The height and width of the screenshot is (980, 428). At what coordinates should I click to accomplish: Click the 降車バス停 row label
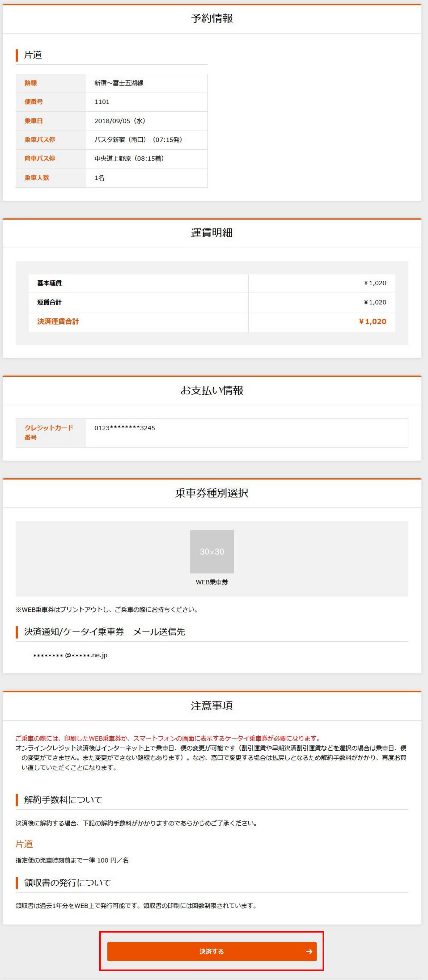point(40,159)
